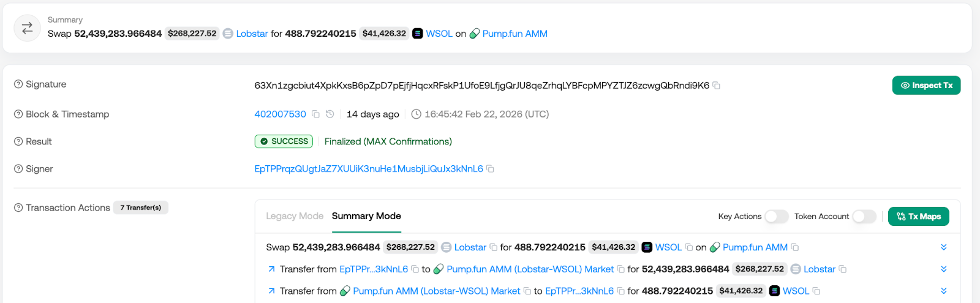Enable the Token Account toggle
Viewport: 980px width, 303px height.
click(864, 217)
